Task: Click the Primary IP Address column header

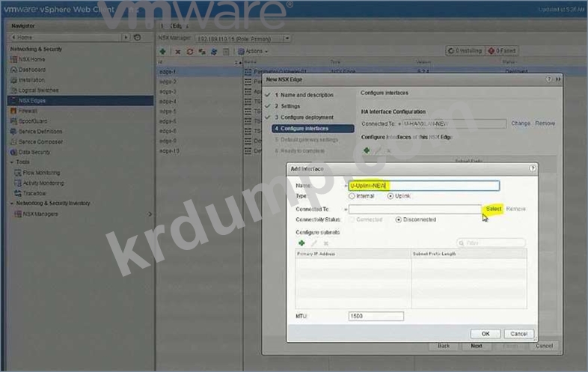Action: tap(353, 254)
